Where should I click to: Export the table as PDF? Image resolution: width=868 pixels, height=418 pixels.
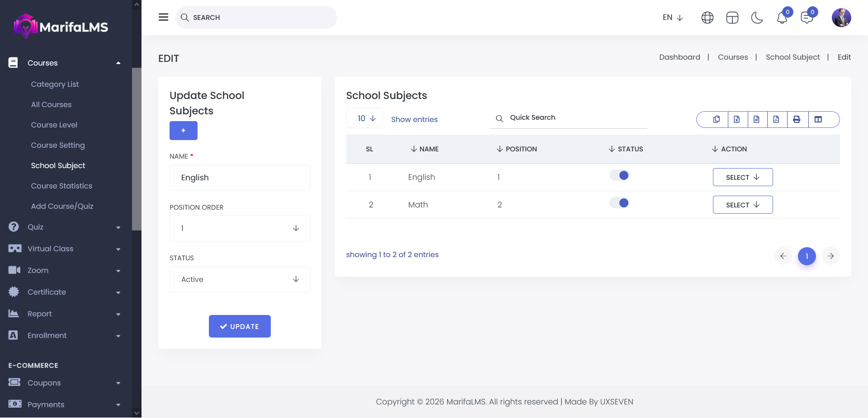pyautogui.click(x=776, y=119)
